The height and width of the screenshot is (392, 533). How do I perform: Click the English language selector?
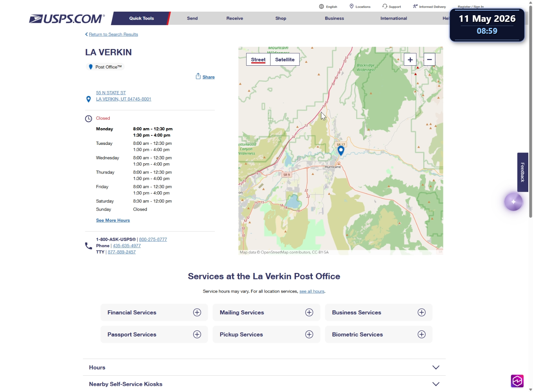click(331, 7)
